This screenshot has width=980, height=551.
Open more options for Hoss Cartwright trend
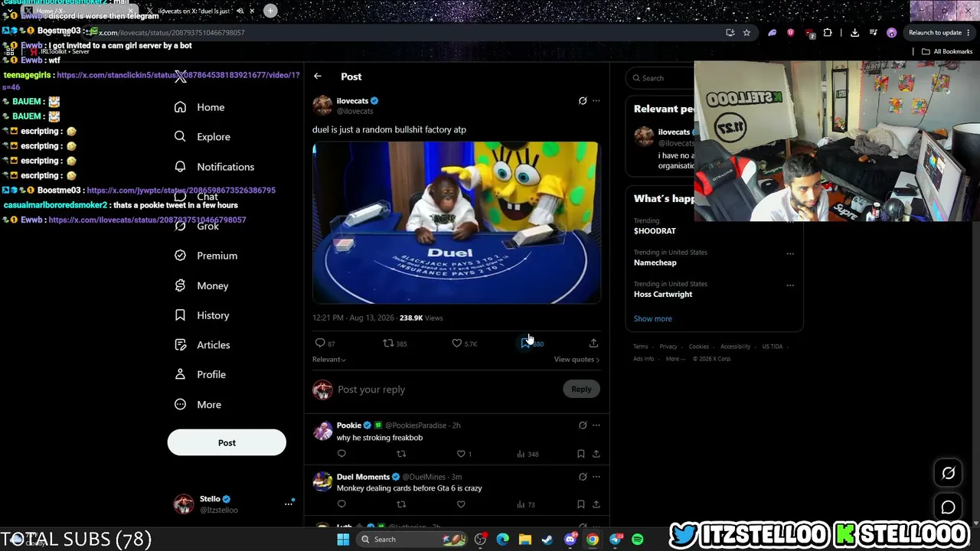click(790, 285)
